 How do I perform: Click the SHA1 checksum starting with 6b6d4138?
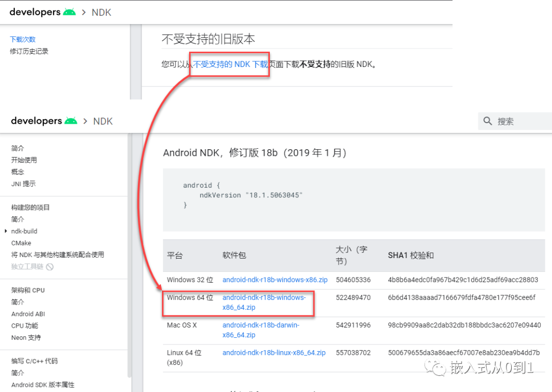(462, 297)
